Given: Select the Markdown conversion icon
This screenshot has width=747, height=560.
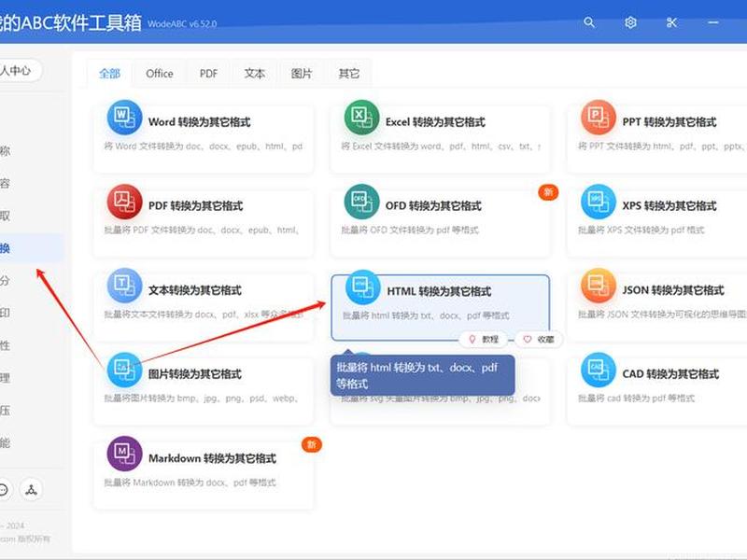Looking at the screenshot, I should [124, 454].
